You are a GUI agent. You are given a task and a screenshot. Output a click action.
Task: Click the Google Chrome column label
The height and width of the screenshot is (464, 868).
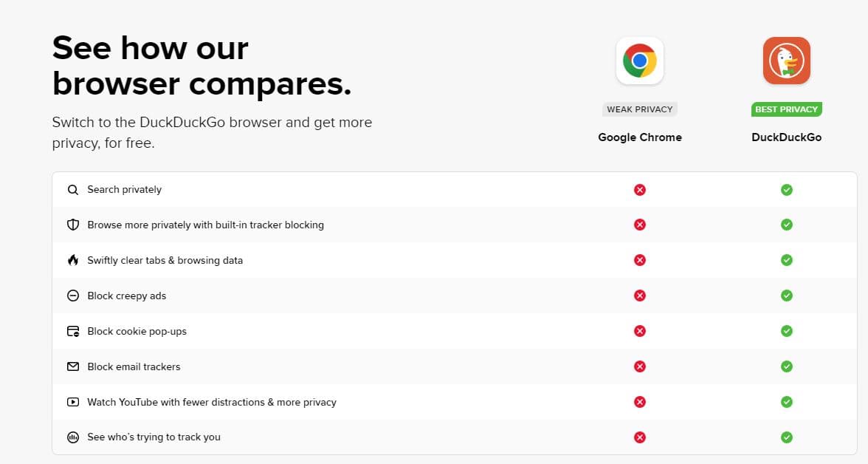(640, 137)
